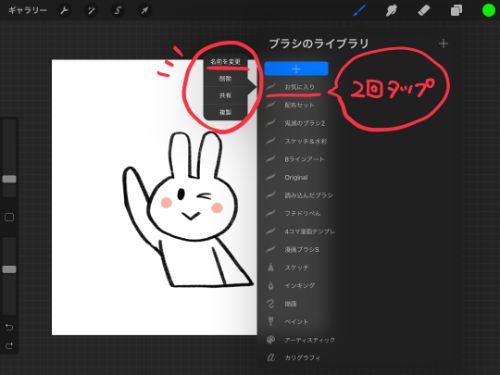Open the green active color swatch

pyautogui.click(x=489, y=10)
